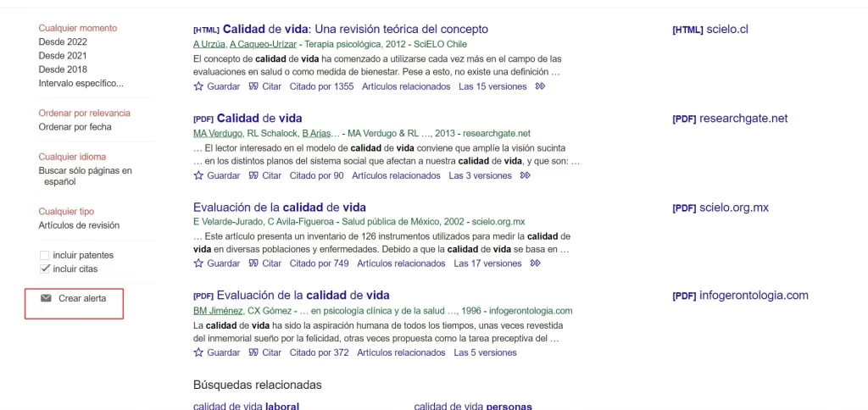This screenshot has width=868, height=410.
Task: Click the 'Crear alerta' link
Action: (82, 298)
